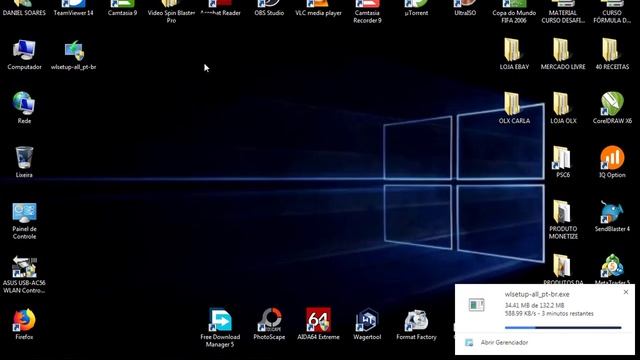Open the MATERIAL CURSO DESAFI... folder
640x360 pixels.
pyautogui.click(x=563, y=11)
